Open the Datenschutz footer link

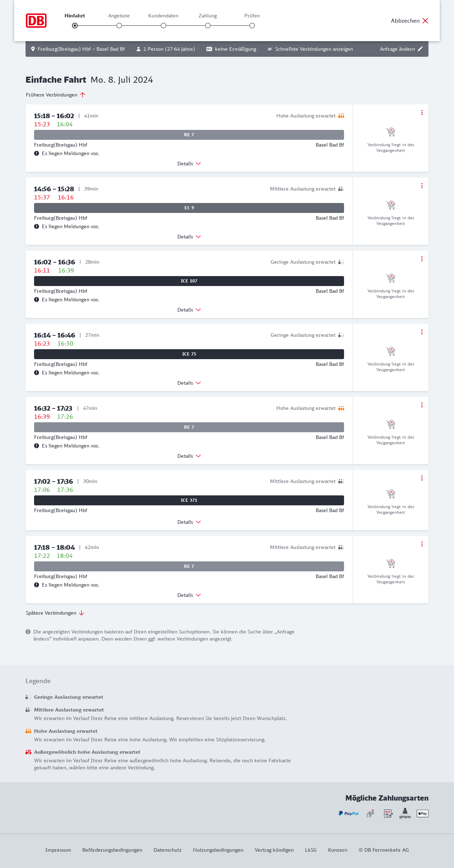point(167,850)
